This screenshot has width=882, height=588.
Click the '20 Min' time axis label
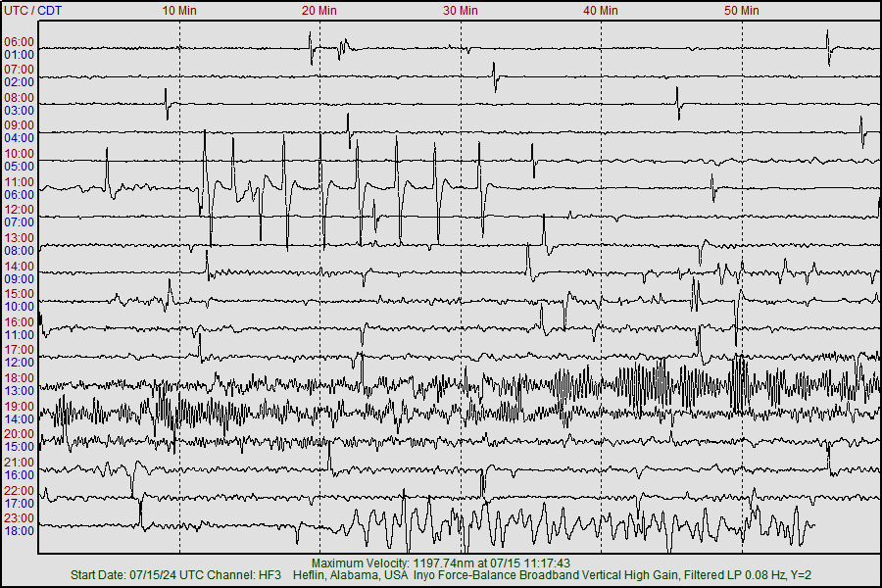pos(319,10)
